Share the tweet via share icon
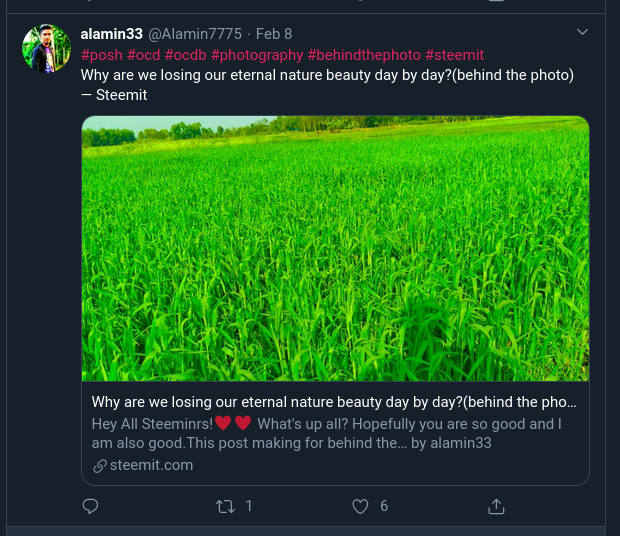The height and width of the screenshot is (536, 620). point(496,507)
